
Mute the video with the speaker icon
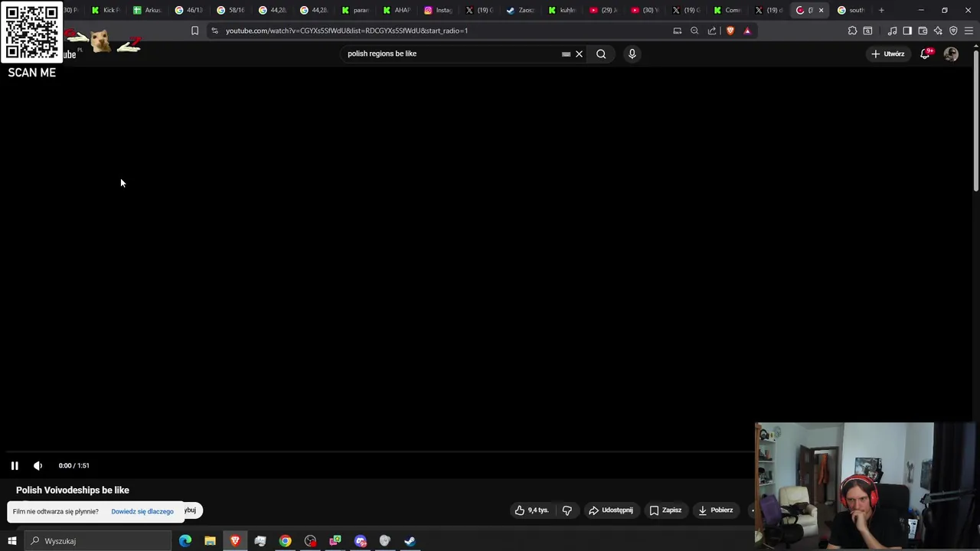(38, 465)
